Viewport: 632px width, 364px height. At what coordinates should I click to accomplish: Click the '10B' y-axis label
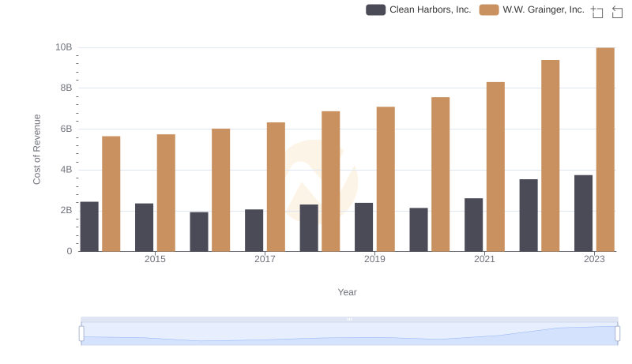tap(64, 47)
